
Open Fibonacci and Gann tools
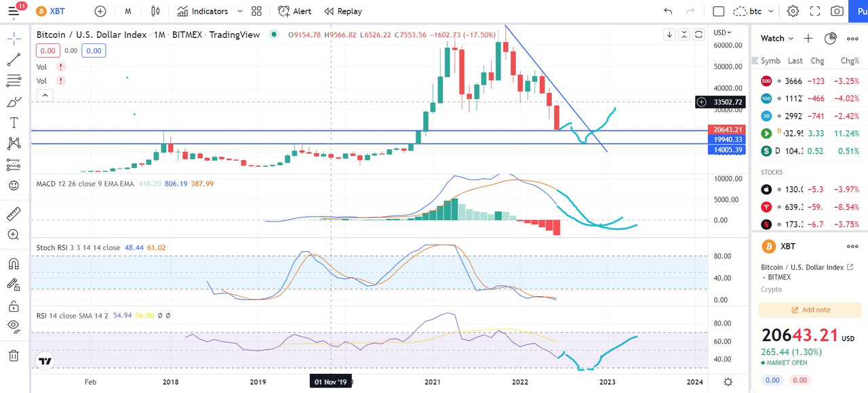pyautogui.click(x=14, y=81)
